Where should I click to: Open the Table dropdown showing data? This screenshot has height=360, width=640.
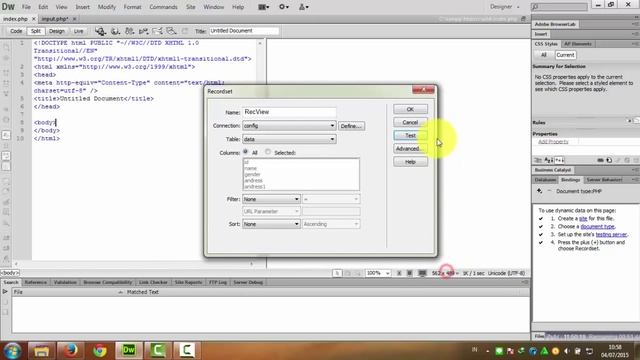point(289,139)
